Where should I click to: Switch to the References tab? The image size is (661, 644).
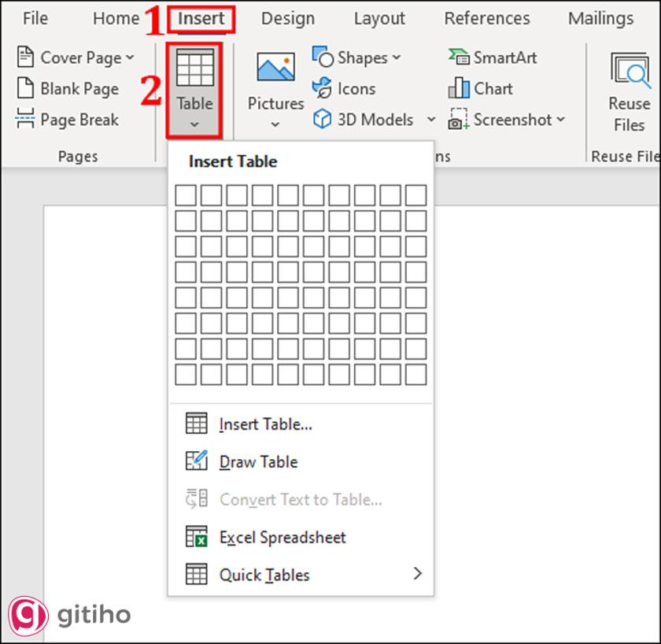486,18
